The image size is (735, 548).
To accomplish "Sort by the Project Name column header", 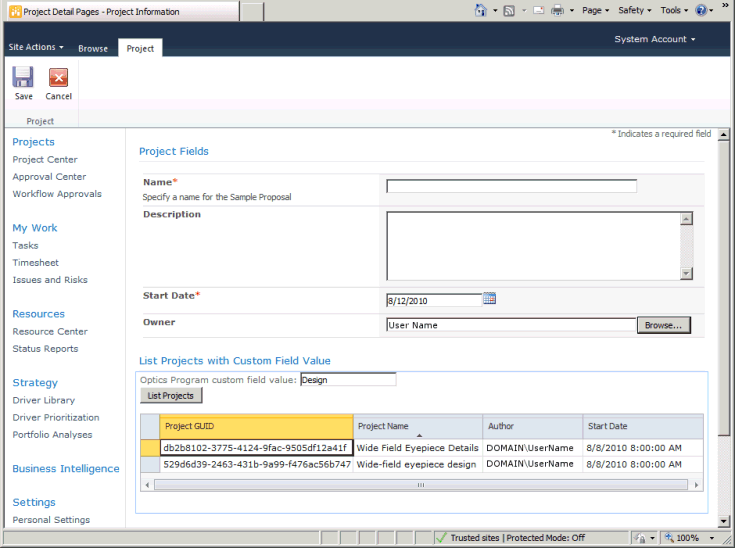I will pos(418,427).
